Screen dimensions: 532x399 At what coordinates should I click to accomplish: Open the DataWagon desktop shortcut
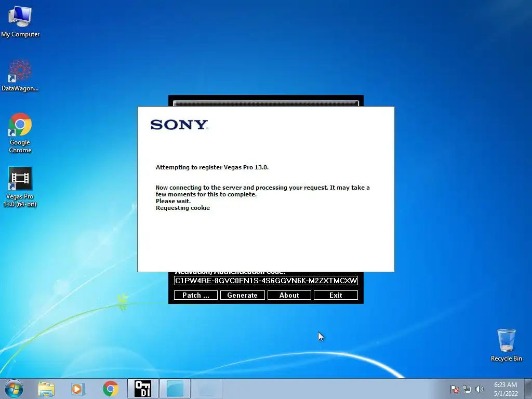pos(20,75)
